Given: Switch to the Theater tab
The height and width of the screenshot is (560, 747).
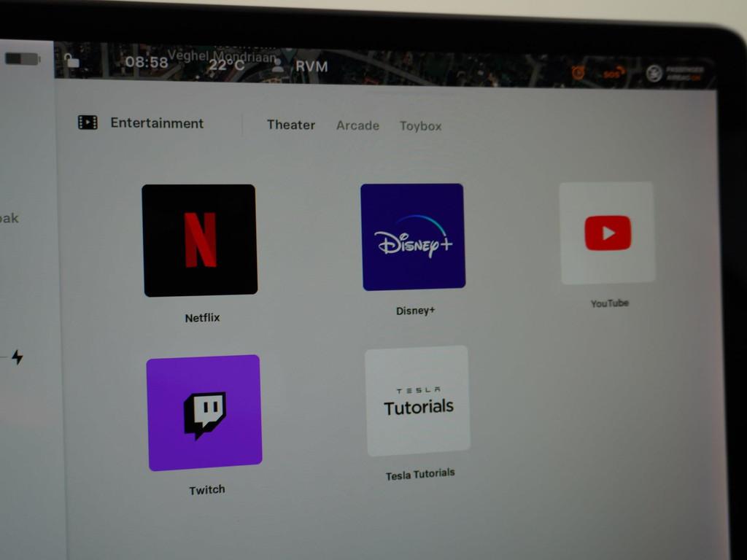Looking at the screenshot, I should pyautogui.click(x=291, y=125).
